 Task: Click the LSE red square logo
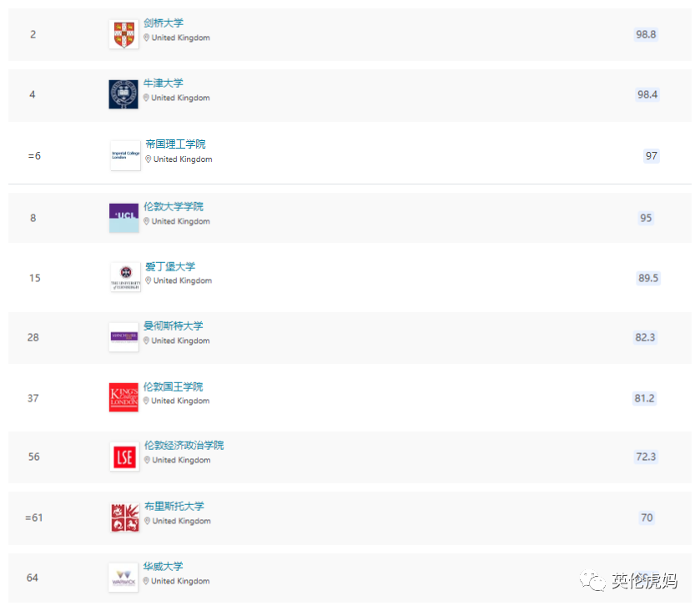pyautogui.click(x=123, y=457)
